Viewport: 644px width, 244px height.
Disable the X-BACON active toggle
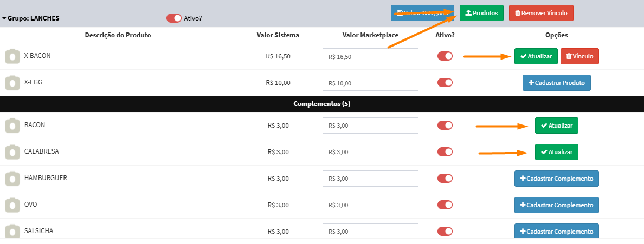[x=445, y=56]
